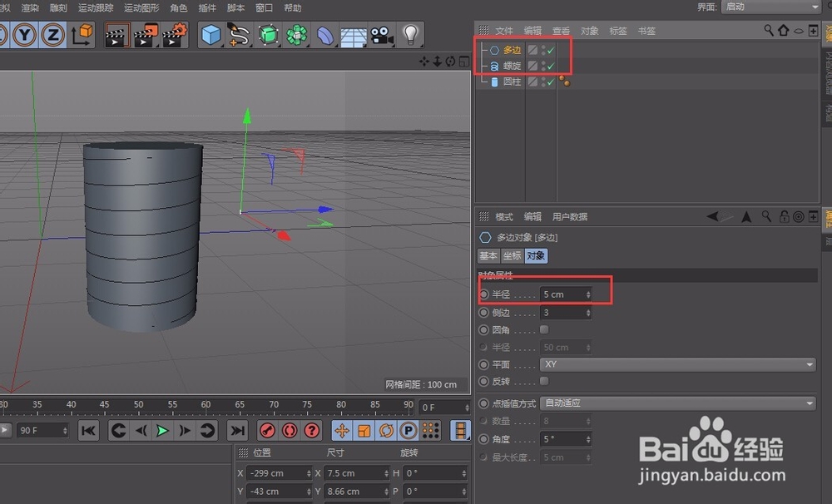Open the 界面 layout dropdown

click(770, 7)
